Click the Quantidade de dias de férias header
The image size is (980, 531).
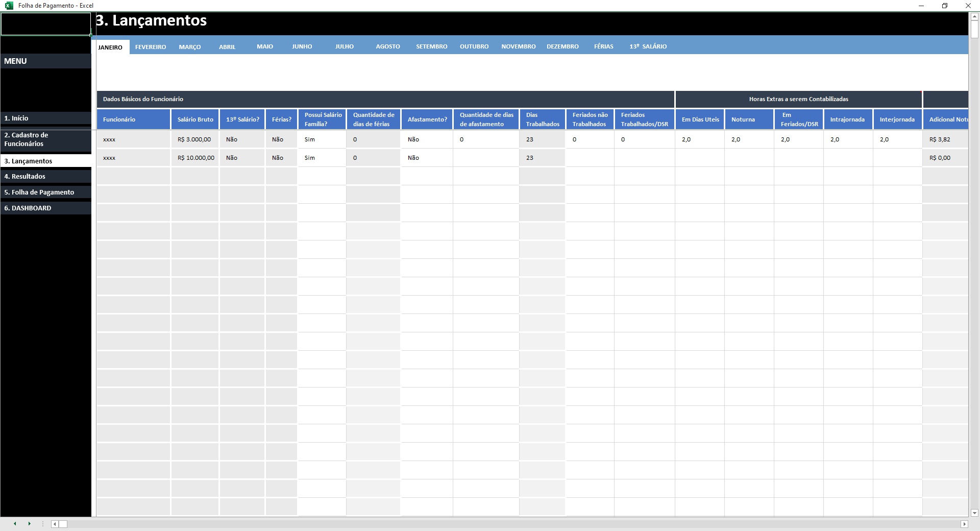[x=374, y=119]
